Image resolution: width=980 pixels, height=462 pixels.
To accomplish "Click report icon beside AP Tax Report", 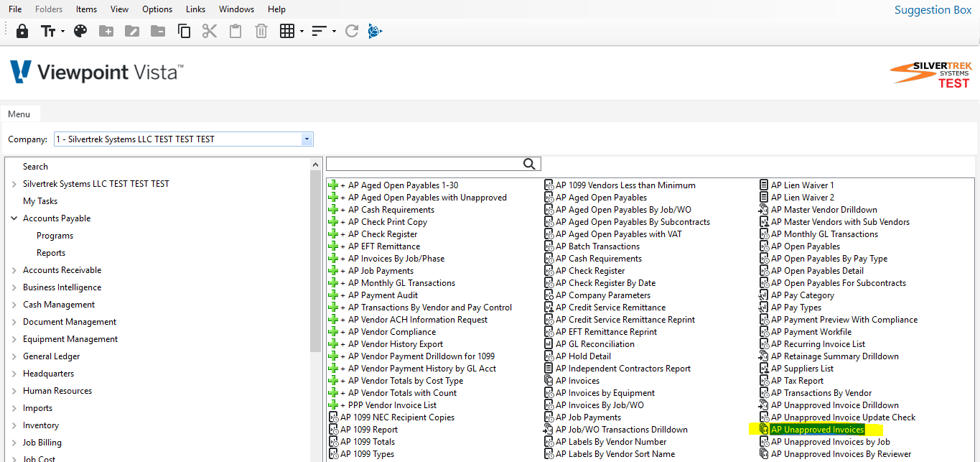I will tap(764, 381).
